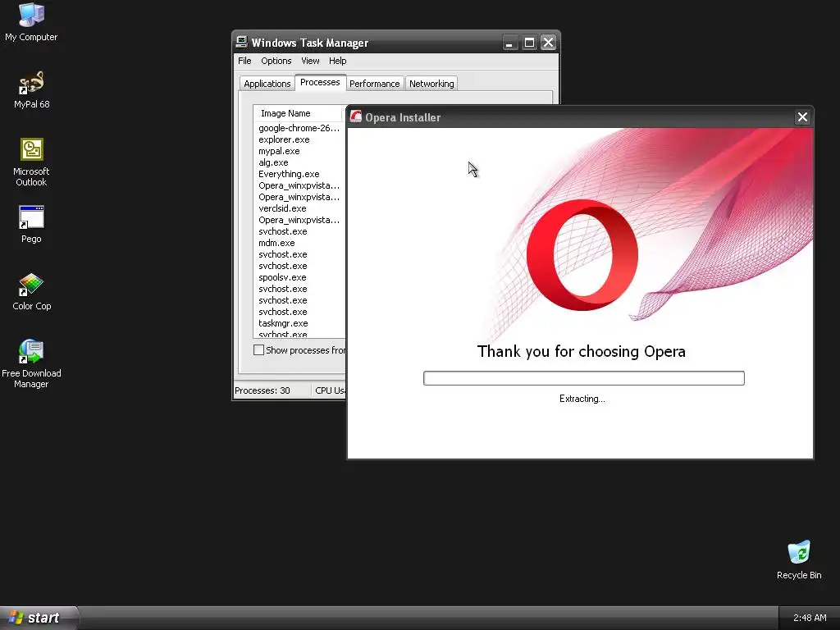Switch to the Performance tab
Viewport: 840px width, 630px height.
click(374, 84)
